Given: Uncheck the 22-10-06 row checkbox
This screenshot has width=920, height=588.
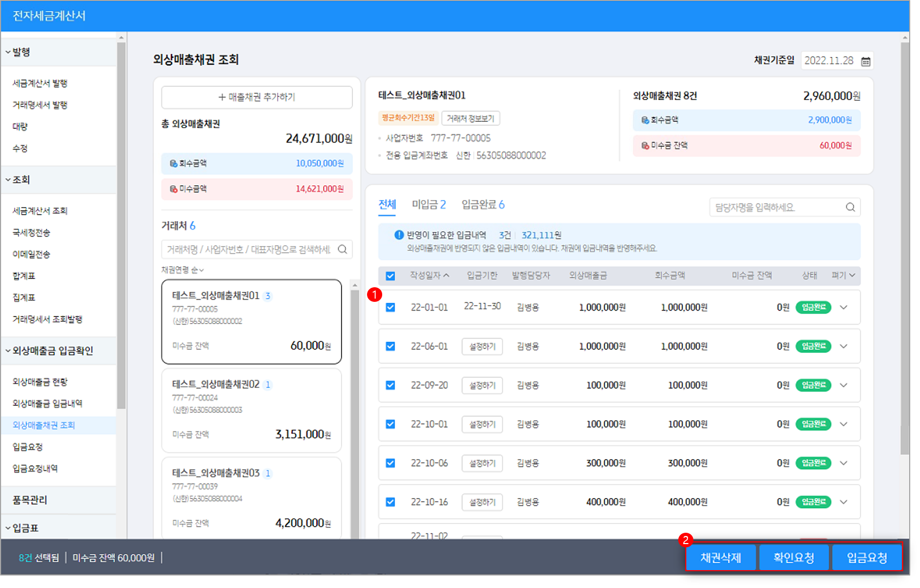Looking at the screenshot, I should click(390, 463).
